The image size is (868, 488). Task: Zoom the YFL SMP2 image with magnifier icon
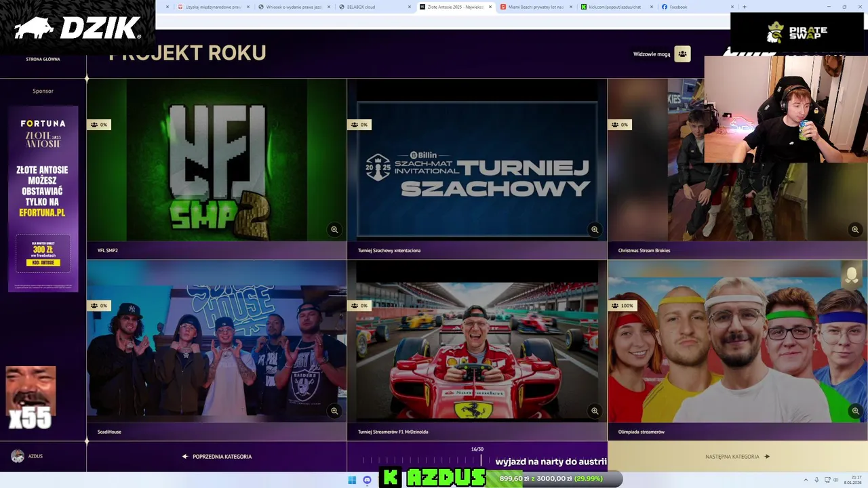[x=334, y=230]
